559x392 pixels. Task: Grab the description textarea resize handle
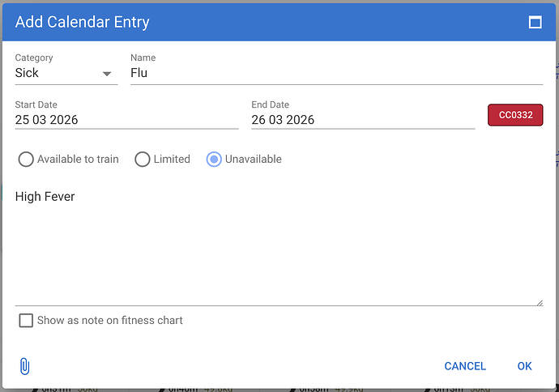click(540, 303)
